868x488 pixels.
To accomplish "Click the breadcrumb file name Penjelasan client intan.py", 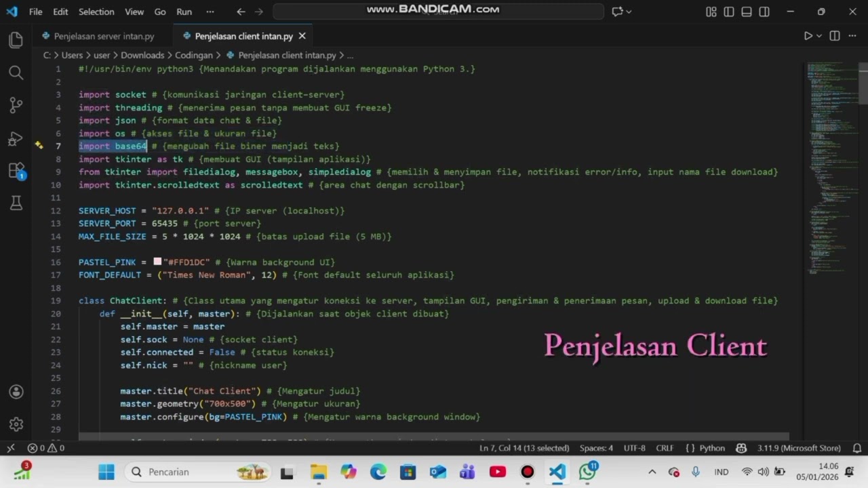I will (287, 56).
